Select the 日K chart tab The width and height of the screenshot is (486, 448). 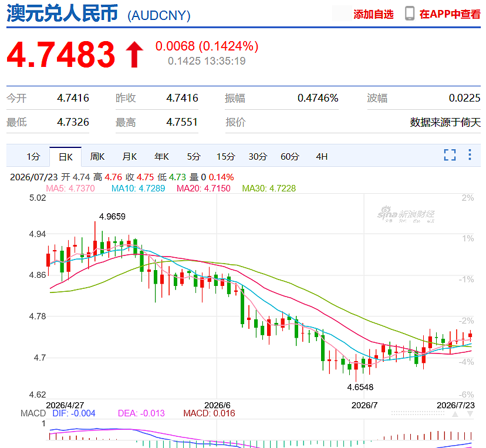[x=66, y=157]
